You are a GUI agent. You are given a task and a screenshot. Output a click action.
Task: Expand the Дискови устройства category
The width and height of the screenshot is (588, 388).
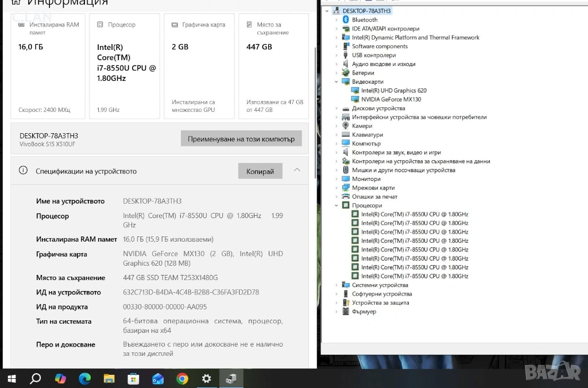click(336, 108)
